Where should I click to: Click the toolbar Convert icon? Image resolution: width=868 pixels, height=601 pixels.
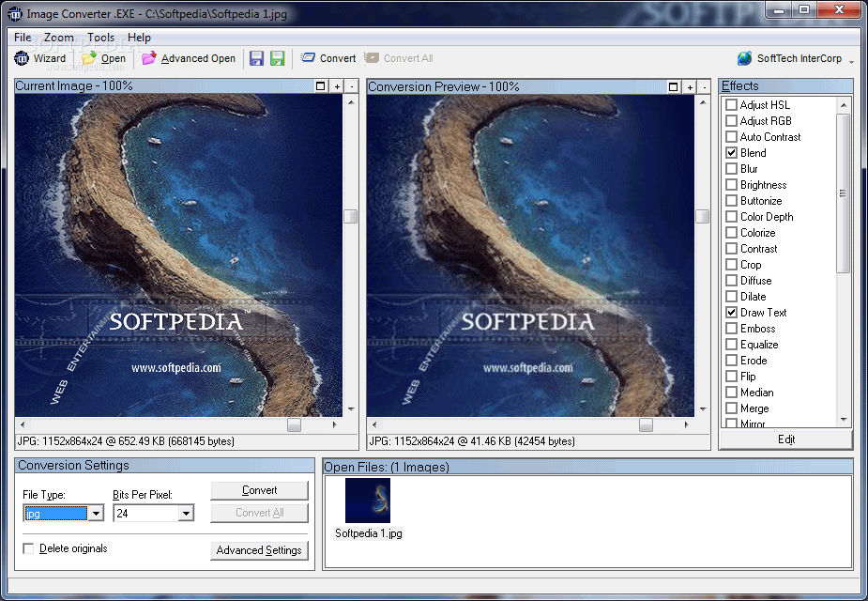(308, 57)
